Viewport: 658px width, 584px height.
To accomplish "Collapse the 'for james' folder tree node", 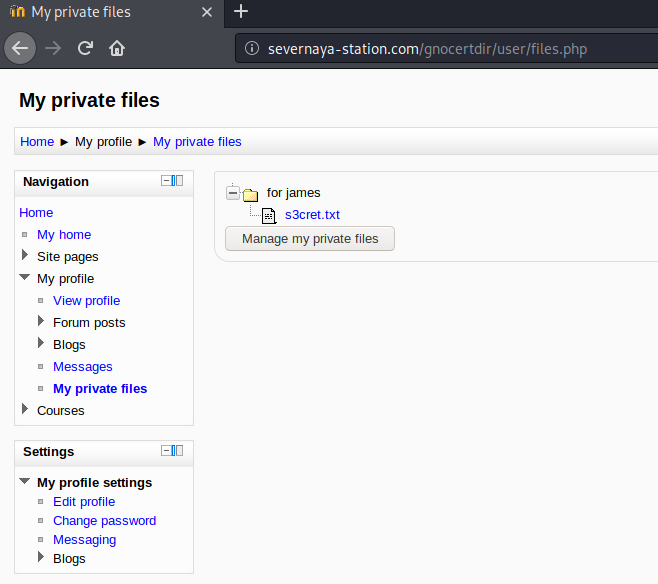I will point(233,193).
